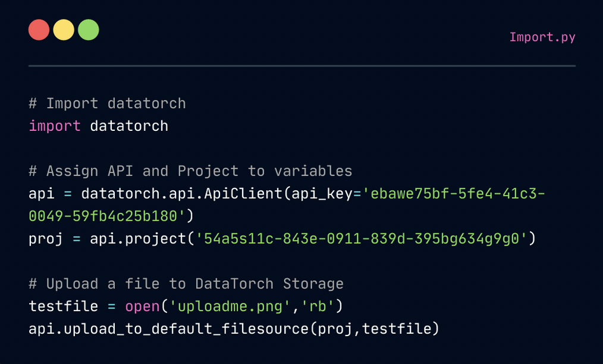Select the Import.py file label
The height and width of the screenshot is (364, 603).
(x=542, y=37)
